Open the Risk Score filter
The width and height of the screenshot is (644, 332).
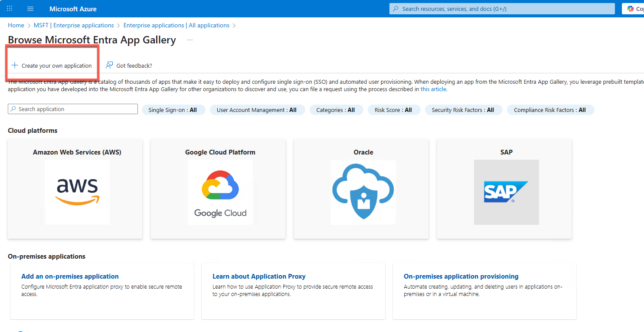(x=393, y=110)
